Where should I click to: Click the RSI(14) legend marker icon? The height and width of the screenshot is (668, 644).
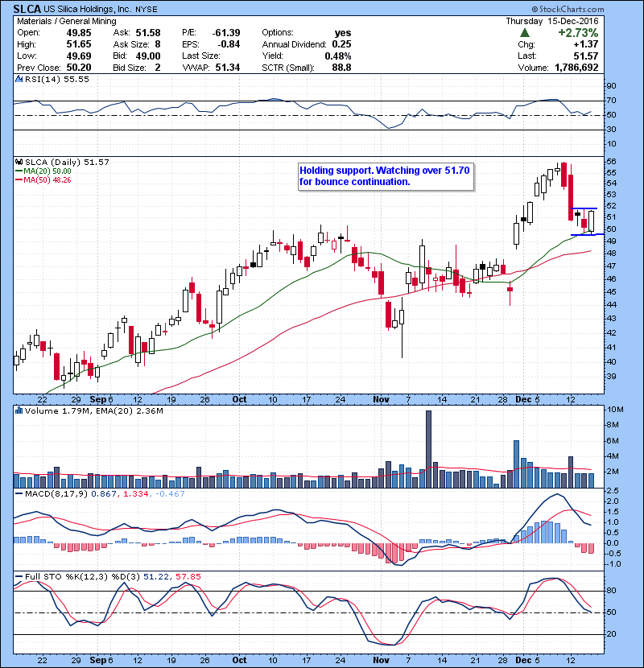(x=19, y=80)
